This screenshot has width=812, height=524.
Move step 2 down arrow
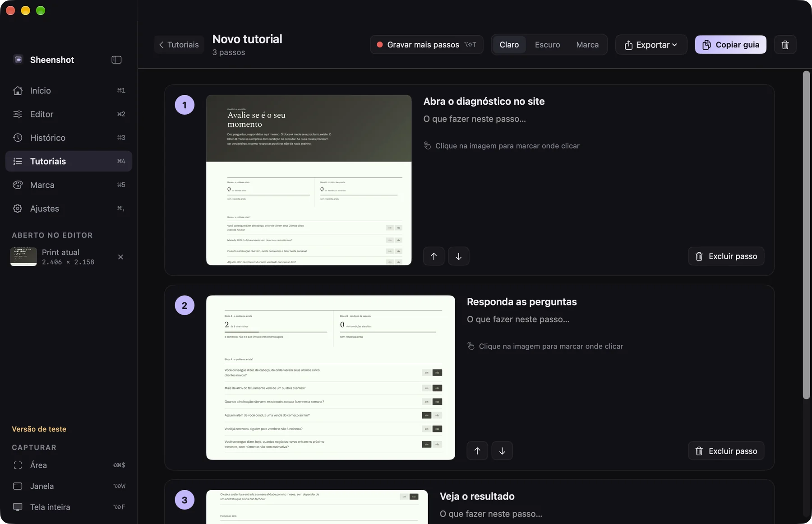pos(502,451)
